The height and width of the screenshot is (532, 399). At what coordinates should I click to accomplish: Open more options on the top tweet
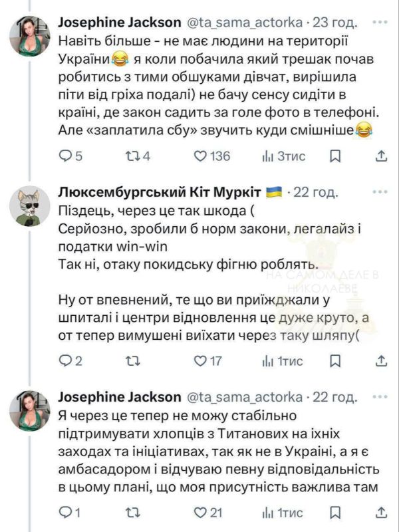(381, 21)
